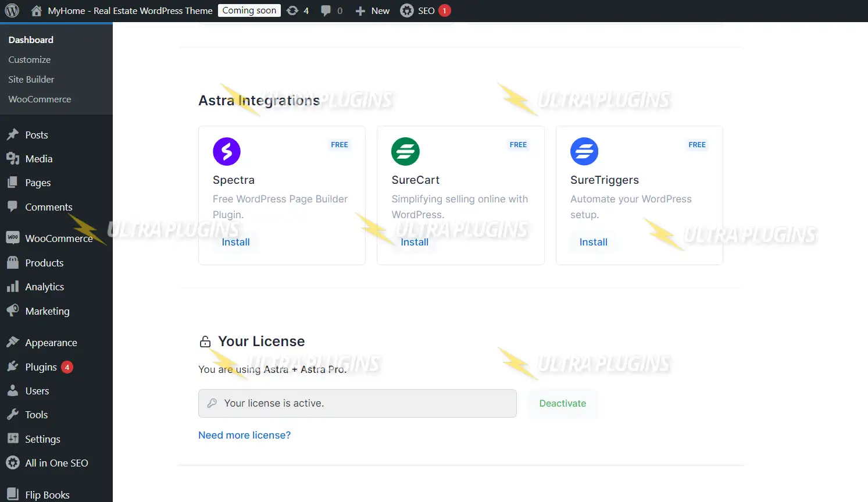
Task: Click the Spectra purple logo
Action: pos(227,151)
